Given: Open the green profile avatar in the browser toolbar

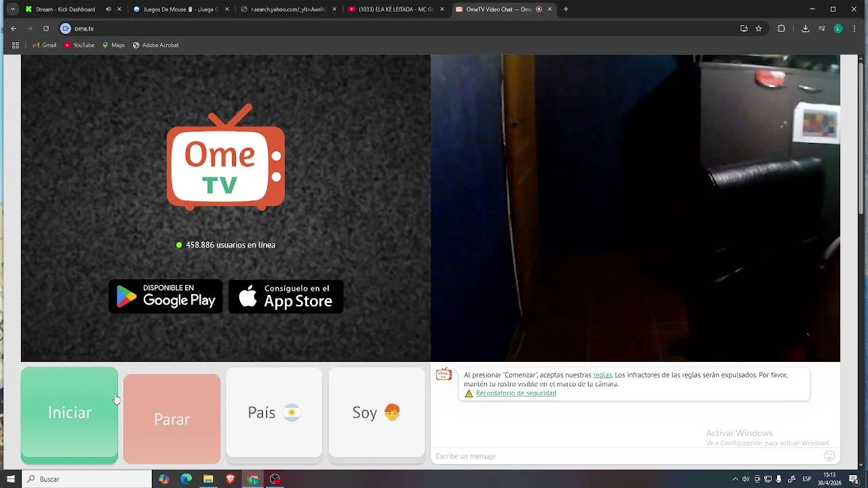Looking at the screenshot, I should click(838, 28).
